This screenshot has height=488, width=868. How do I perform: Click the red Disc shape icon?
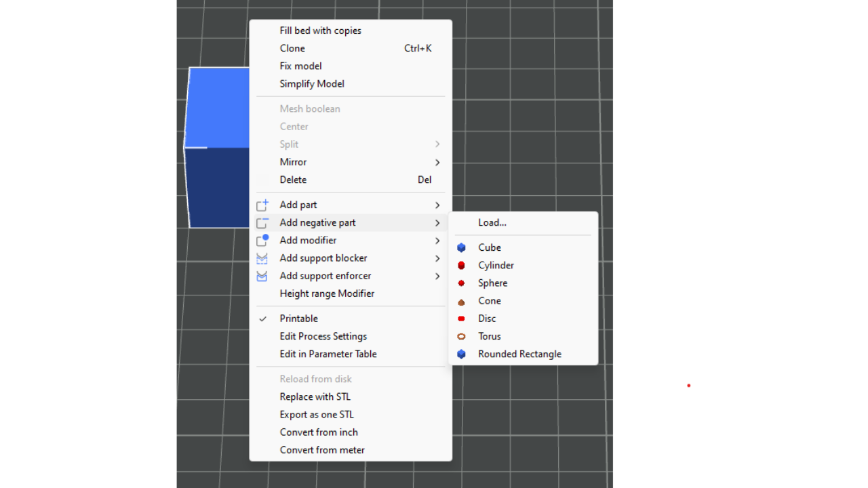[461, 319]
